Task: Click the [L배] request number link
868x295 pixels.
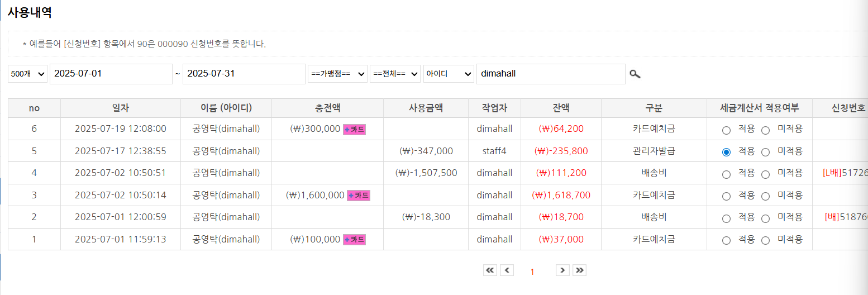Action: pyautogui.click(x=845, y=173)
